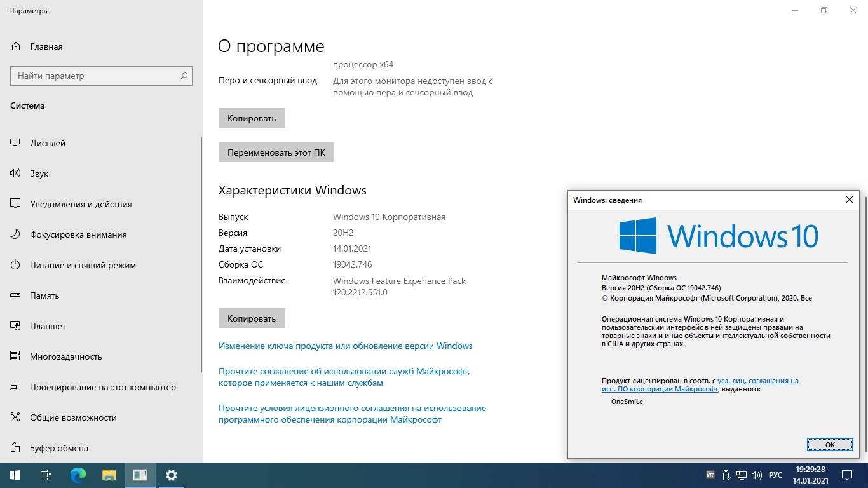Image resolution: width=868 pixels, height=488 pixels.
Task: Switch to the winver taskbar window
Action: [x=140, y=475]
